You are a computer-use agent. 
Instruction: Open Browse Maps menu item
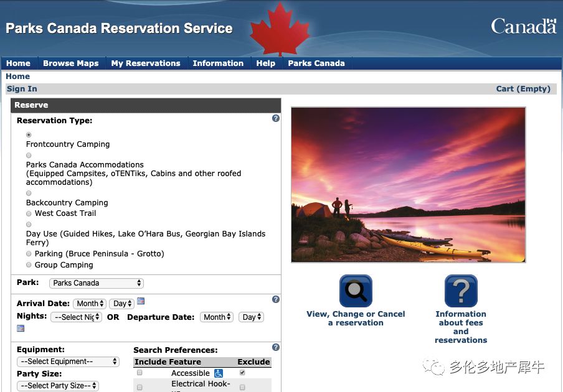point(71,63)
